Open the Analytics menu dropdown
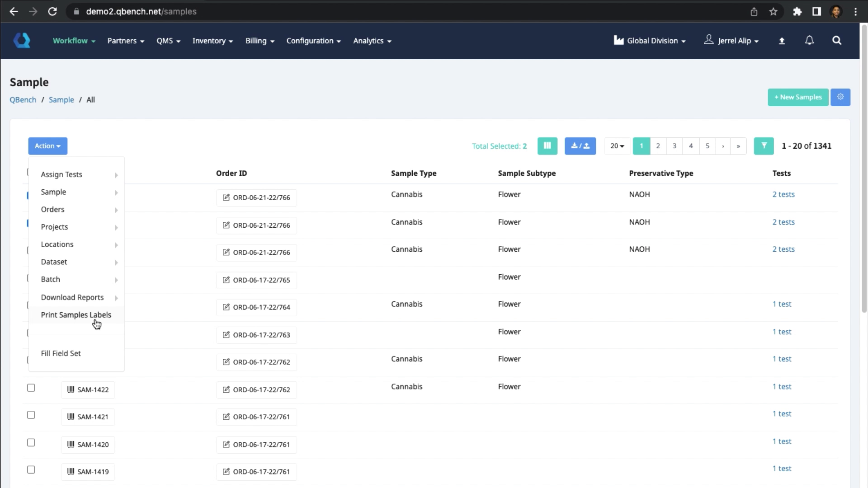This screenshot has width=868, height=488. 372,41
